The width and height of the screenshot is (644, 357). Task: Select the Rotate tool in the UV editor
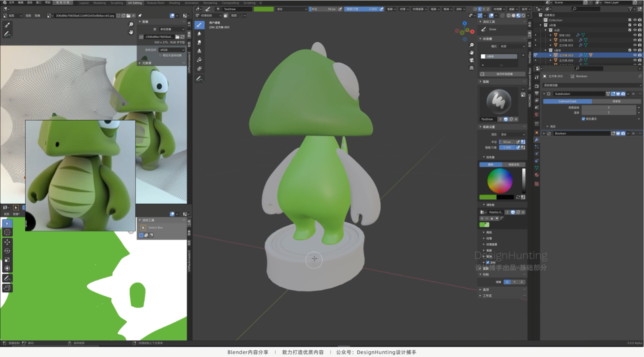pyautogui.click(x=7, y=251)
